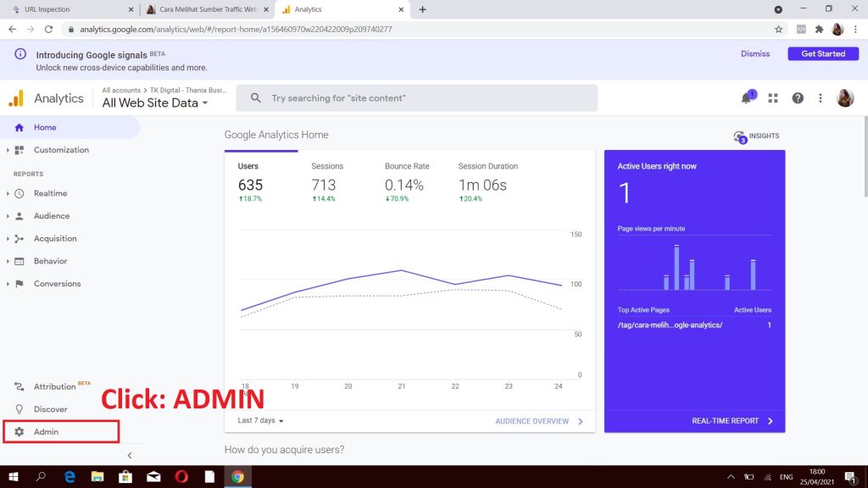Viewport: 868px width, 488px height.
Task: Click the TK Digital account breadcrumb
Action: [188, 90]
